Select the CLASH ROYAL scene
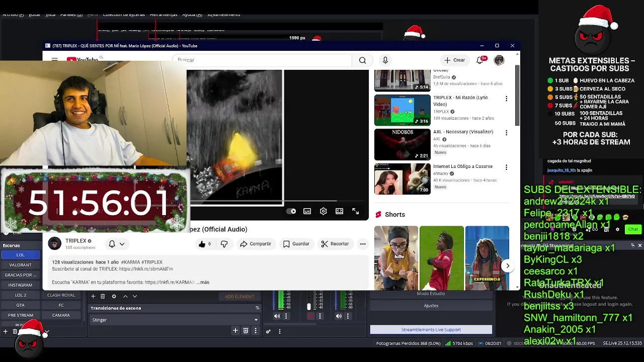Screen dimensions: 644x362 [x=61, y=295]
